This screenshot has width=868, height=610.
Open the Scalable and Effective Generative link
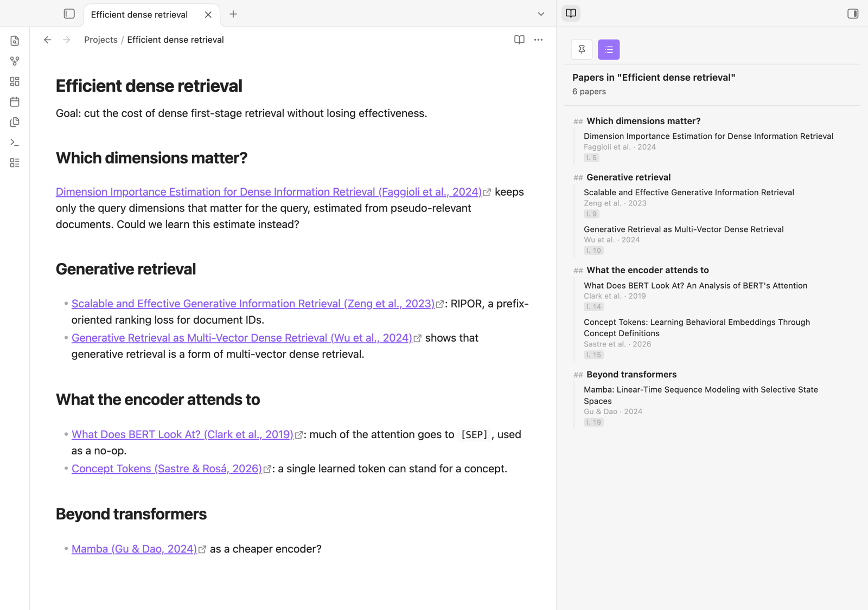(x=253, y=304)
